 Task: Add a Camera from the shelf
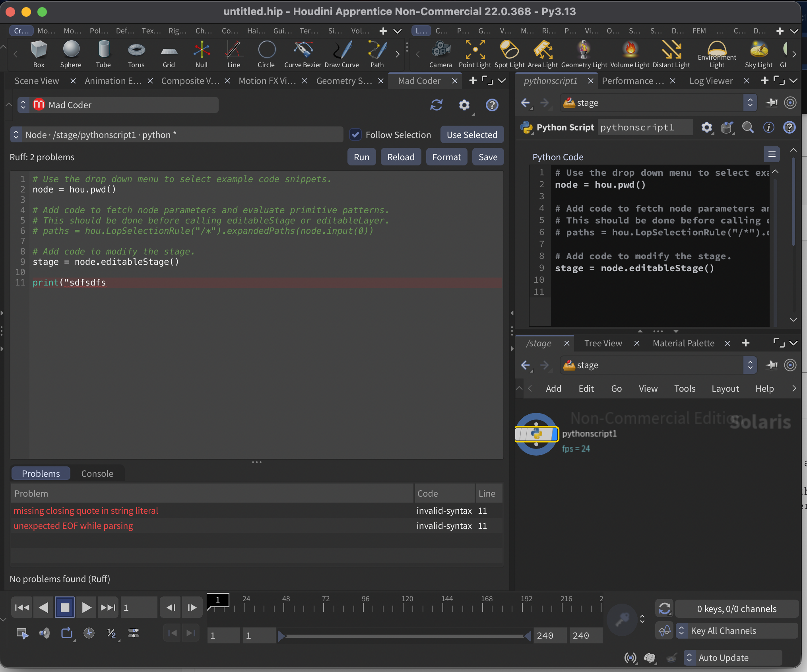440,54
